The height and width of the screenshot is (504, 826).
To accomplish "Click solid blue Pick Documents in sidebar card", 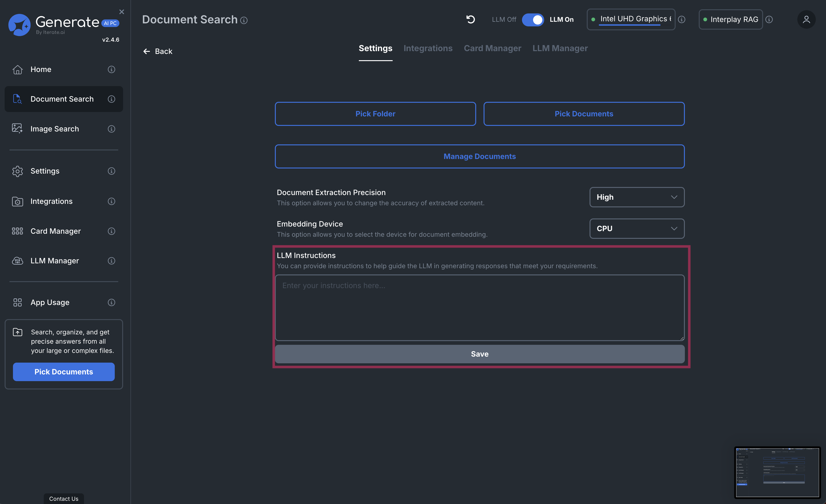I will (64, 372).
